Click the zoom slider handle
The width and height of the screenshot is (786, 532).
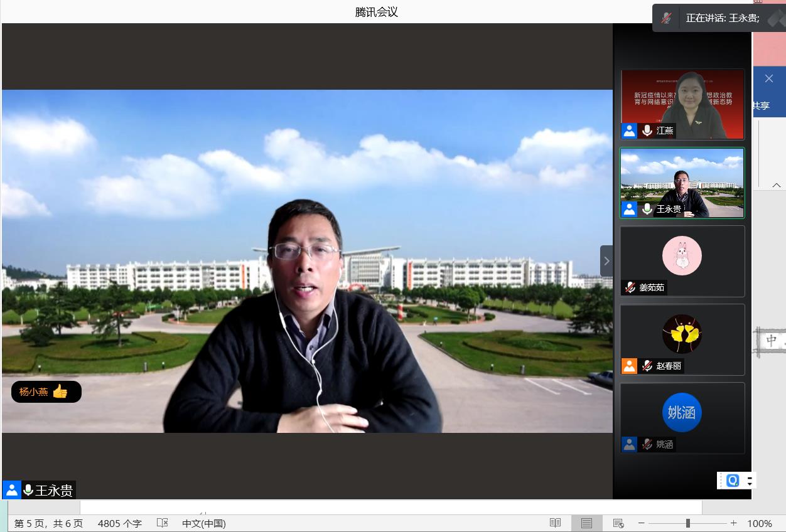(688, 523)
